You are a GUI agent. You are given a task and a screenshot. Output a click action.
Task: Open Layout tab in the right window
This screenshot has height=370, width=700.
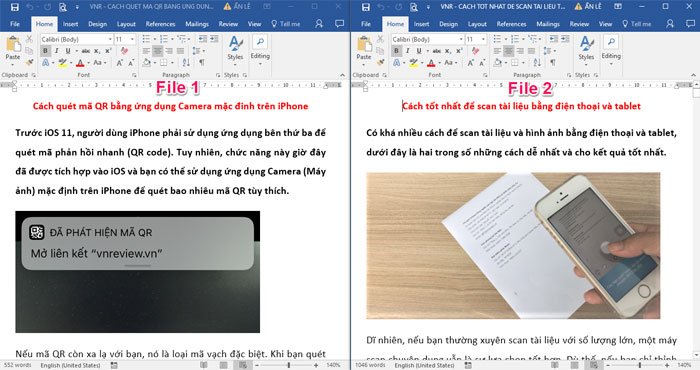tap(477, 24)
